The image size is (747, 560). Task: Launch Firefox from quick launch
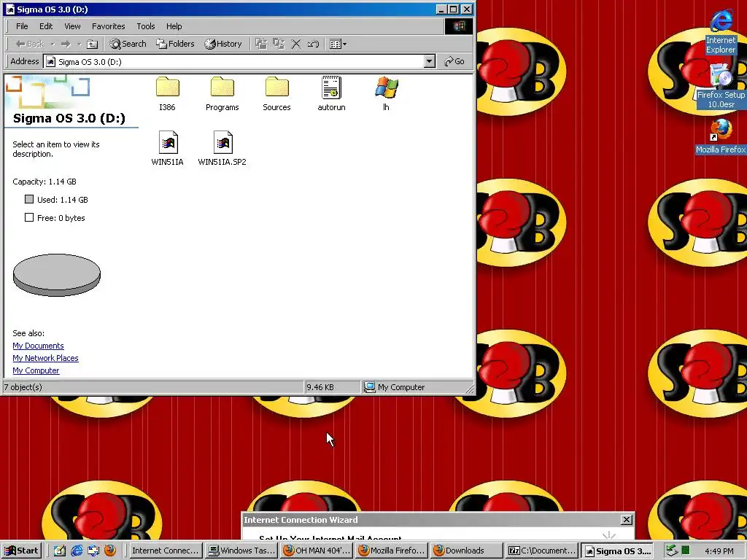pos(110,551)
